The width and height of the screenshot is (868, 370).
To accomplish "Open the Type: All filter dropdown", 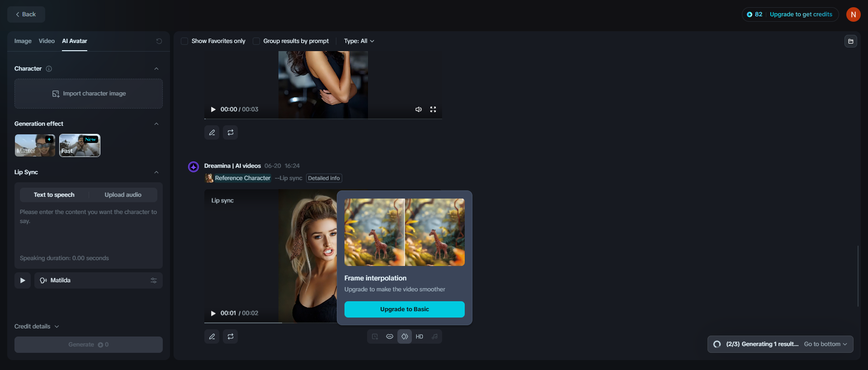I will (359, 41).
